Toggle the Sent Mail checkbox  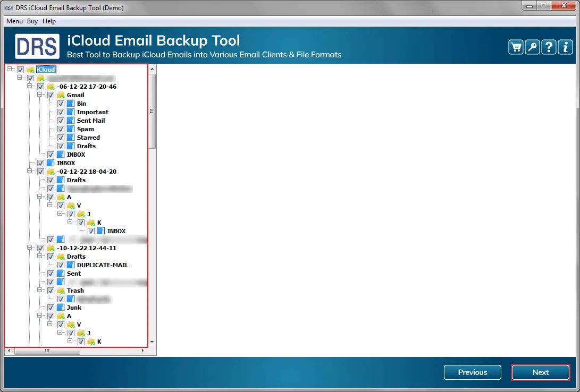tap(61, 121)
